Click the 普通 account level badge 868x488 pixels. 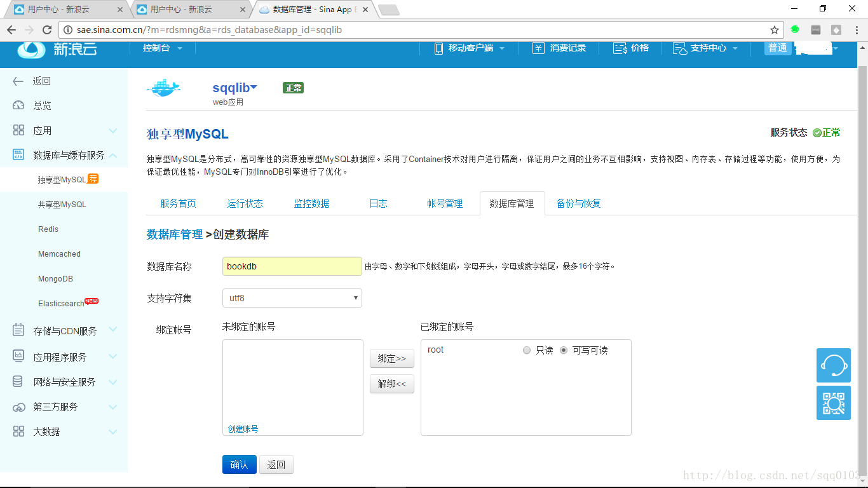coord(778,48)
